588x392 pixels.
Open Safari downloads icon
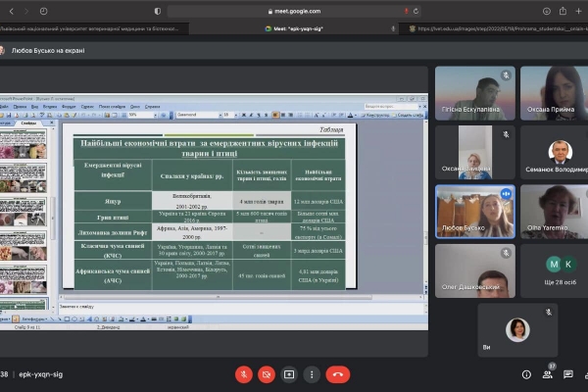click(x=547, y=11)
